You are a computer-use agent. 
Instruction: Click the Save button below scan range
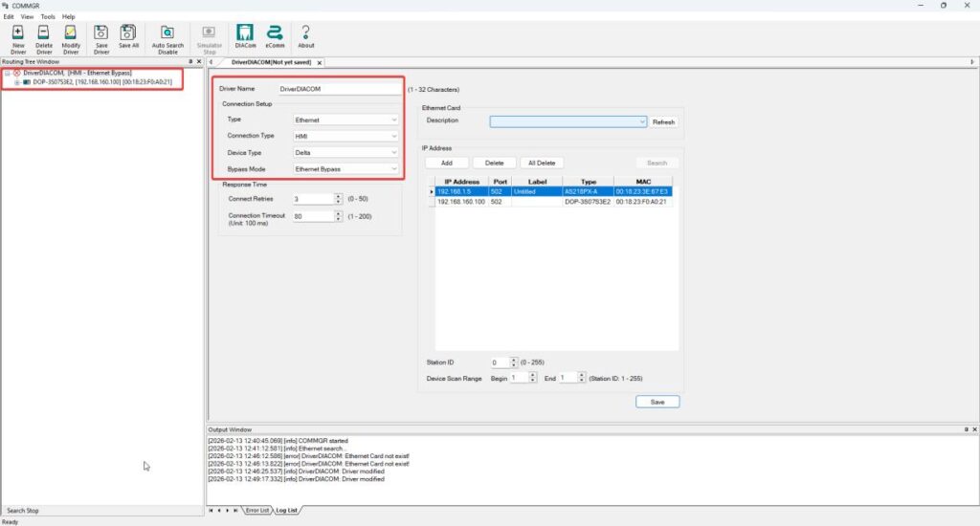click(x=657, y=402)
